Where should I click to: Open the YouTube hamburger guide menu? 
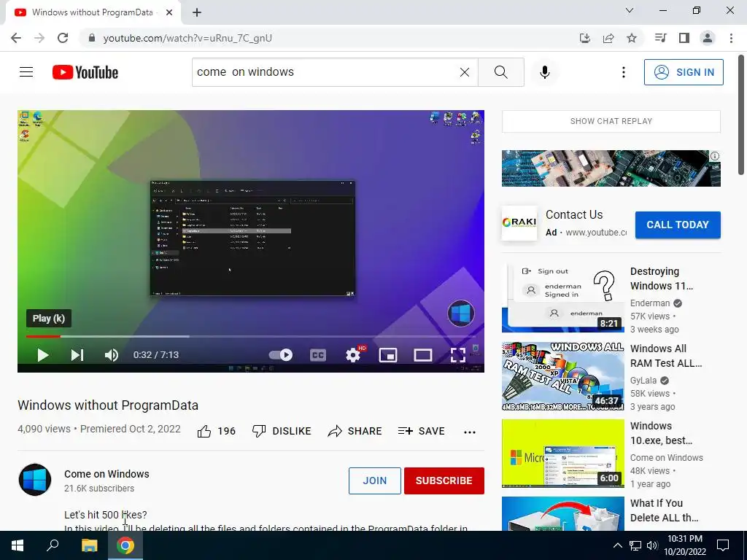pyautogui.click(x=26, y=72)
